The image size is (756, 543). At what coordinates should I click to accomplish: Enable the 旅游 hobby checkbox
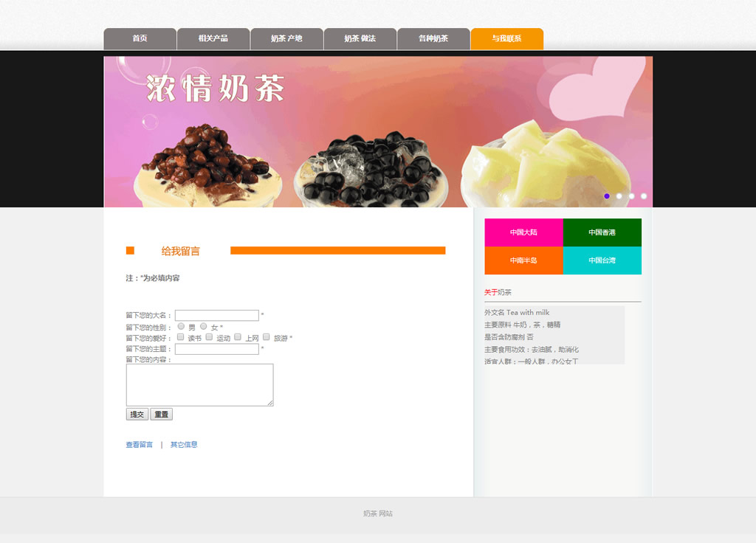pos(267,337)
